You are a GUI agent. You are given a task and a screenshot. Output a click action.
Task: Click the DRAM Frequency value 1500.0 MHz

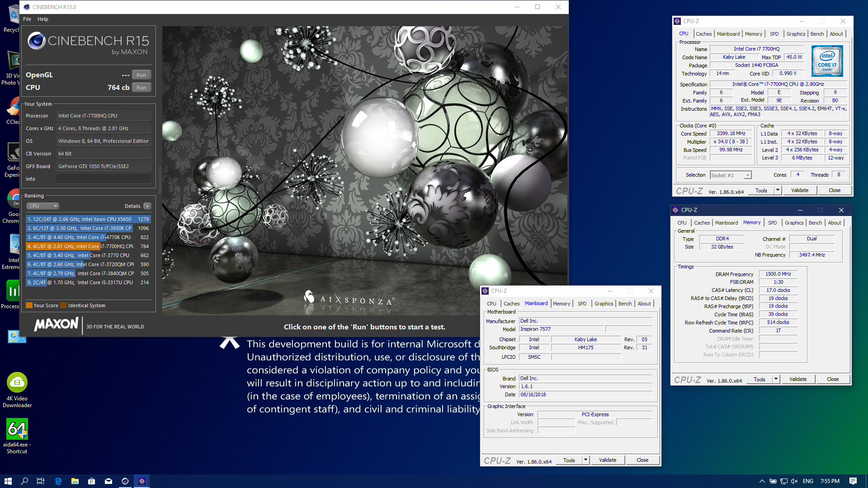[778, 274]
